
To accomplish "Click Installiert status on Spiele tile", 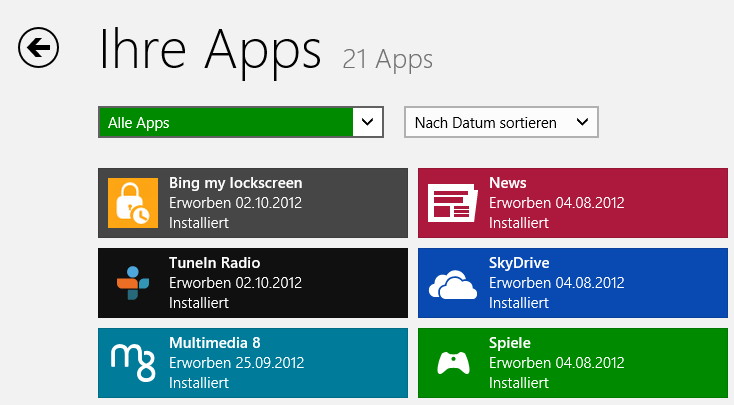I will pyautogui.click(x=519, y=383).
